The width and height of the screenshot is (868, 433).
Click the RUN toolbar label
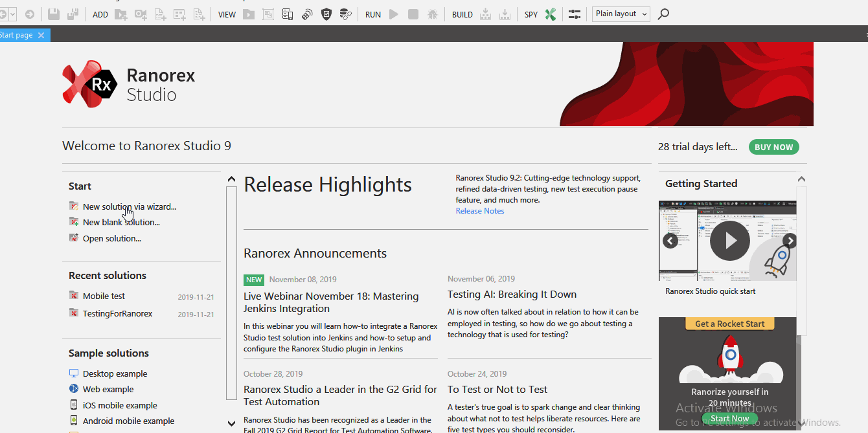coord(373,14)
